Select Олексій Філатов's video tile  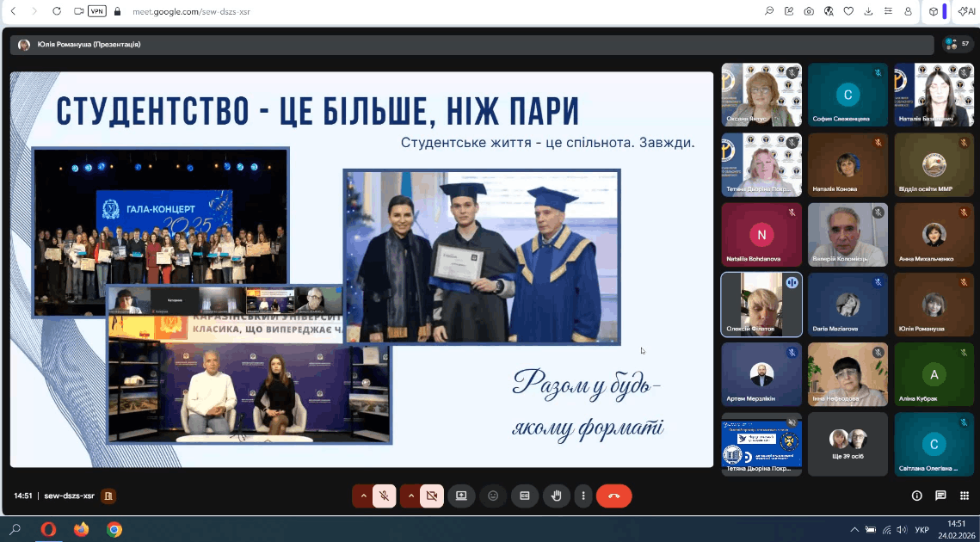click(x=761, y=305)
